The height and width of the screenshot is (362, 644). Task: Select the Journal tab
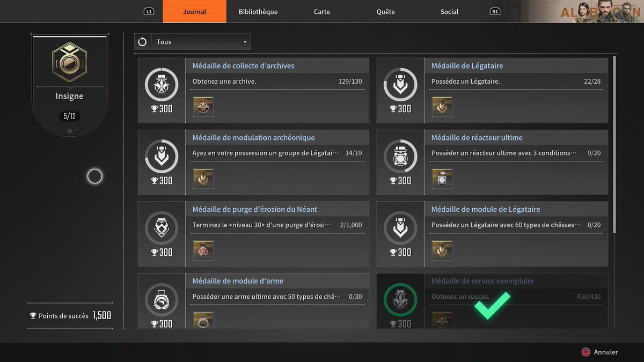click(x=194, y=12)
